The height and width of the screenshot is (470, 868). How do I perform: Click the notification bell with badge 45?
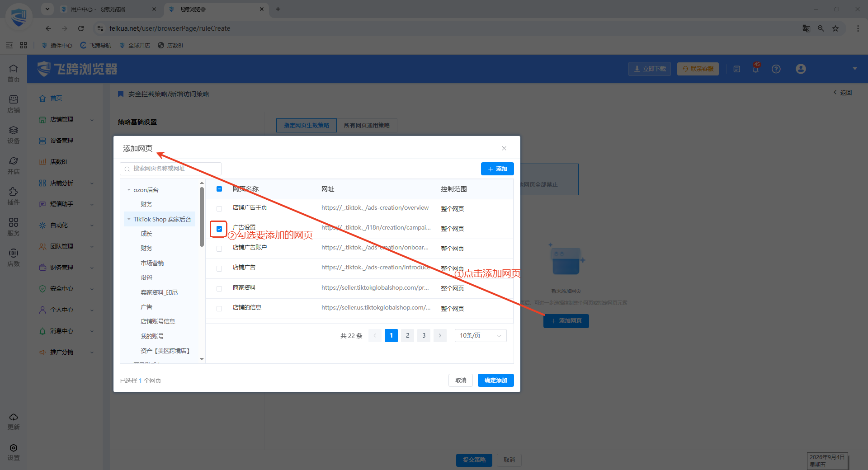click(755, 69)
